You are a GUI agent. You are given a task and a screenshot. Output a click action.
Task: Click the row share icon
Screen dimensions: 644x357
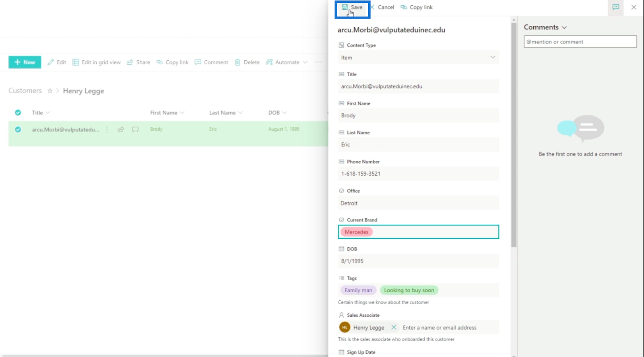coord(121,129)
